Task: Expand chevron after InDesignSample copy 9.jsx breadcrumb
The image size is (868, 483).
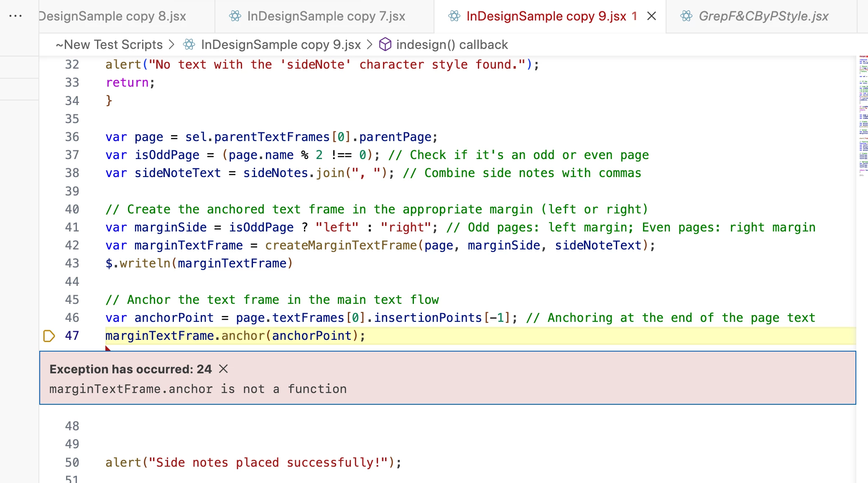Action: (x=370, y=44)
